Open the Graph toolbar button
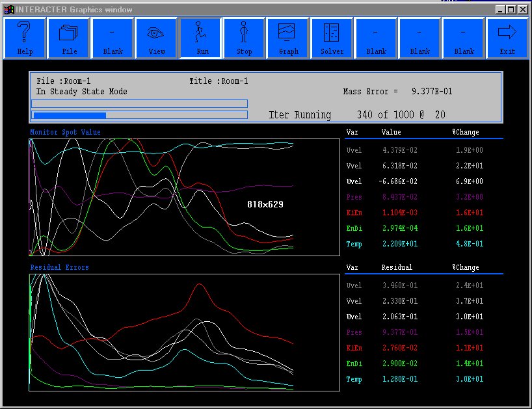This screenshot has width=532, height=409. click(x=288, y=38)
